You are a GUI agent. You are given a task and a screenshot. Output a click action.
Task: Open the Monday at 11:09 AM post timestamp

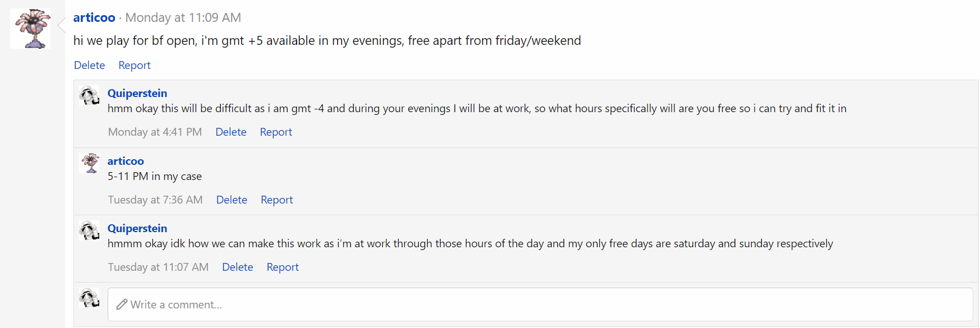pyautogui.click(x=183, y=17)
